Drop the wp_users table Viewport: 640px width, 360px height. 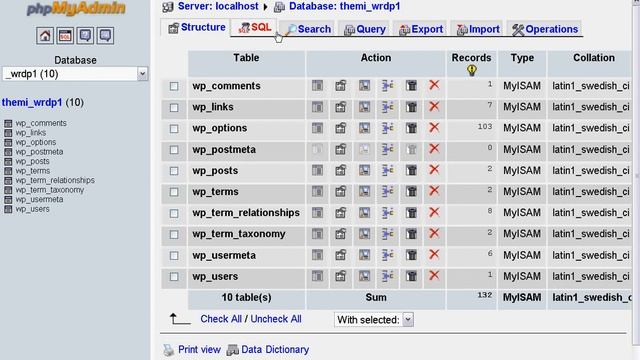(434, 276)
